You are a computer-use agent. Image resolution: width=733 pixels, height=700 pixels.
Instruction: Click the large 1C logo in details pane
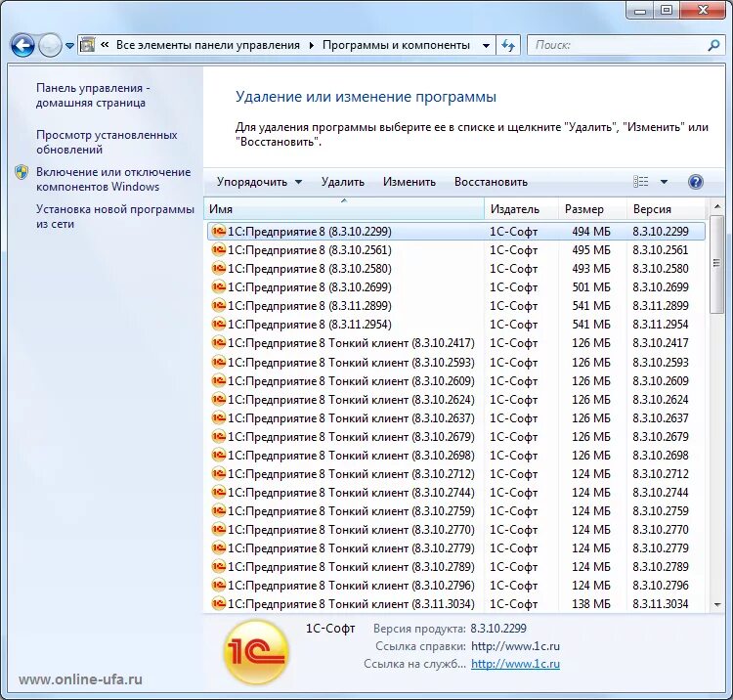click(x=256, y=652)
